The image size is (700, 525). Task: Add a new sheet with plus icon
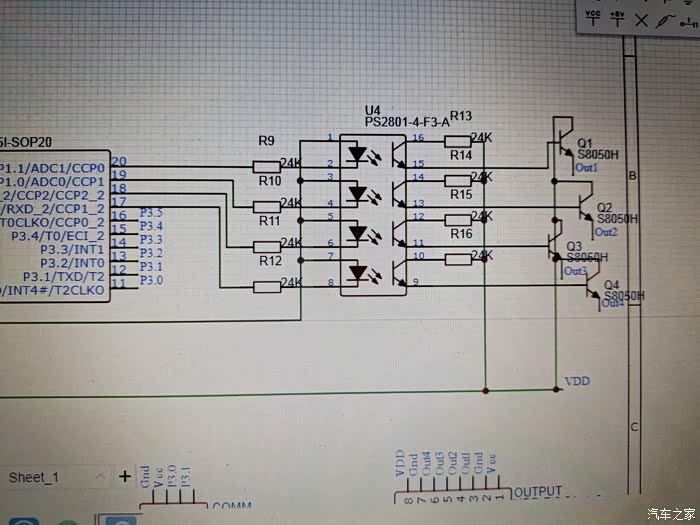125,476
